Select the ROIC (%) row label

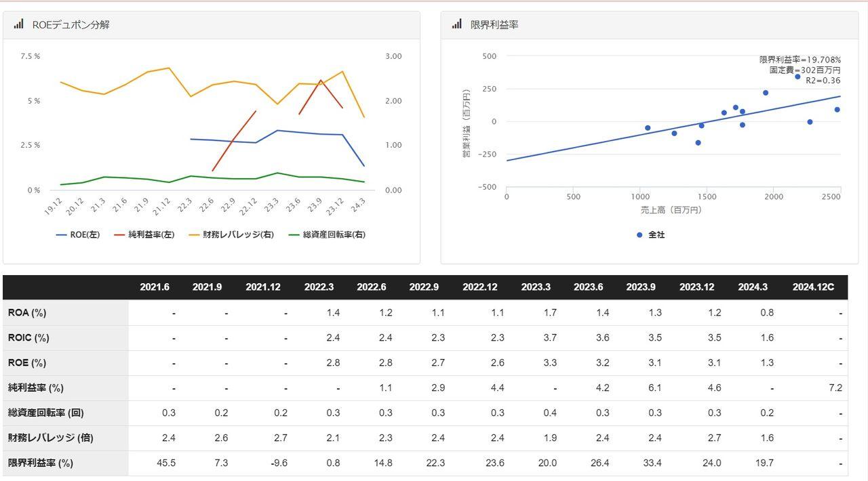point(28,338)
